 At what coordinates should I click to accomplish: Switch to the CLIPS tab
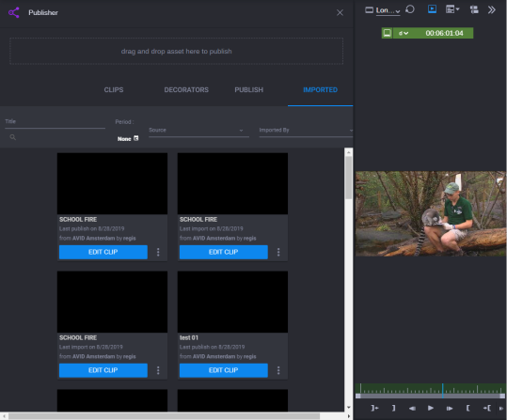click(x=114, y=90)
